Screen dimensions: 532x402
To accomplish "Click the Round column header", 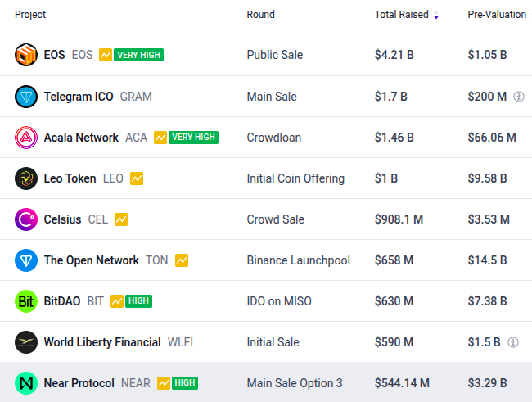I will [260, 14].
